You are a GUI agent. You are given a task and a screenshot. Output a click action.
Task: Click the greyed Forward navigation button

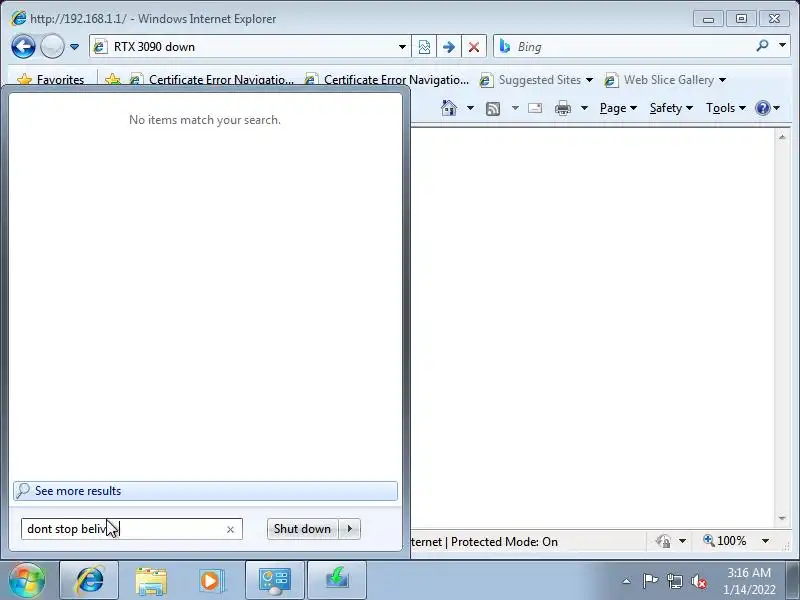click(x=52, y=47)
